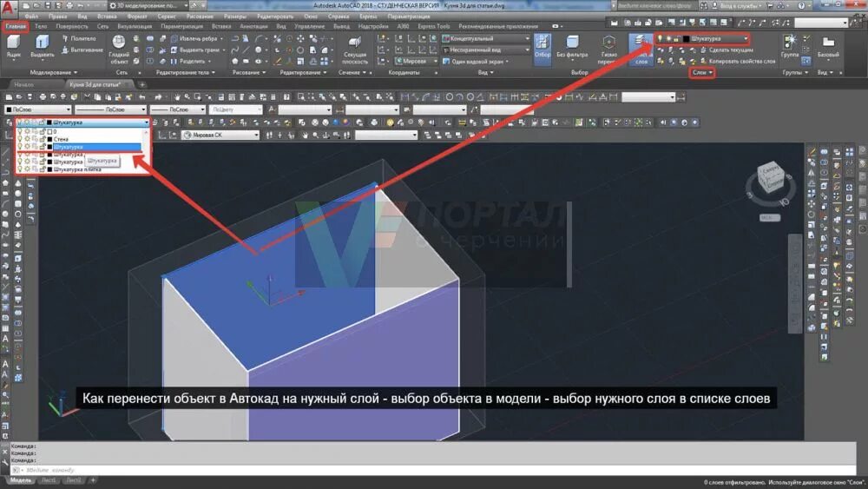Click Копировать свойства слоя button
Image resolution: width=868 pixels, height=489 pixels.
tap(738, 62)
